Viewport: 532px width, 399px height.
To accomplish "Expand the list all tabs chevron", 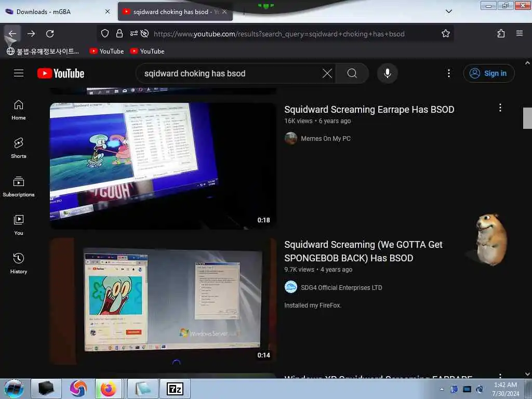I will pyautogui.click(x=448, y=11).
